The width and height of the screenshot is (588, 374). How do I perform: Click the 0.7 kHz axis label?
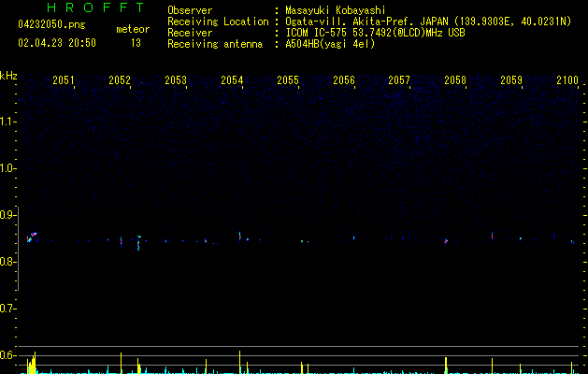[7, 309]
